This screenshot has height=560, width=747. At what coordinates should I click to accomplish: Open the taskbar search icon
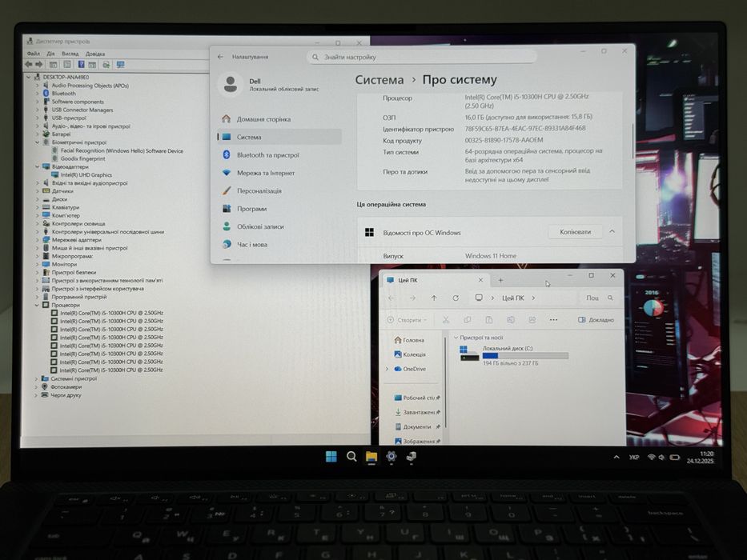point(351,457)
